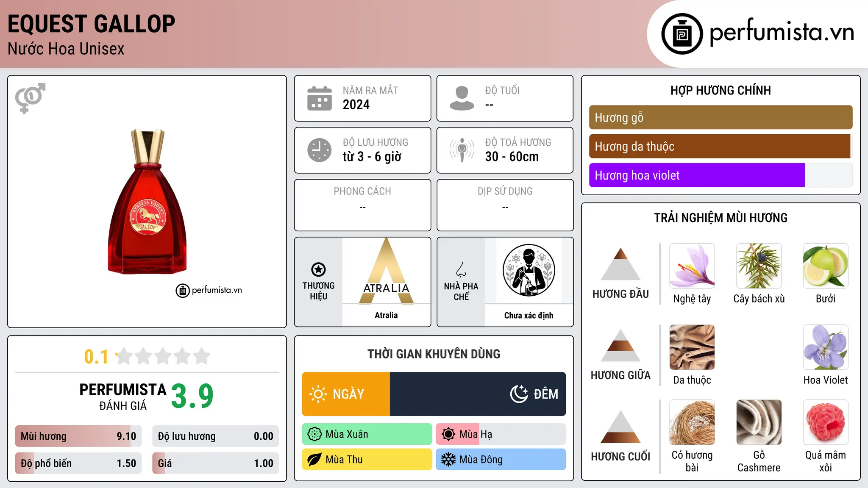Click the Hương giữa pyramid icon
The height and width of the screenshot is (488, 868).
pyautogui.click(x=620, y=345)
